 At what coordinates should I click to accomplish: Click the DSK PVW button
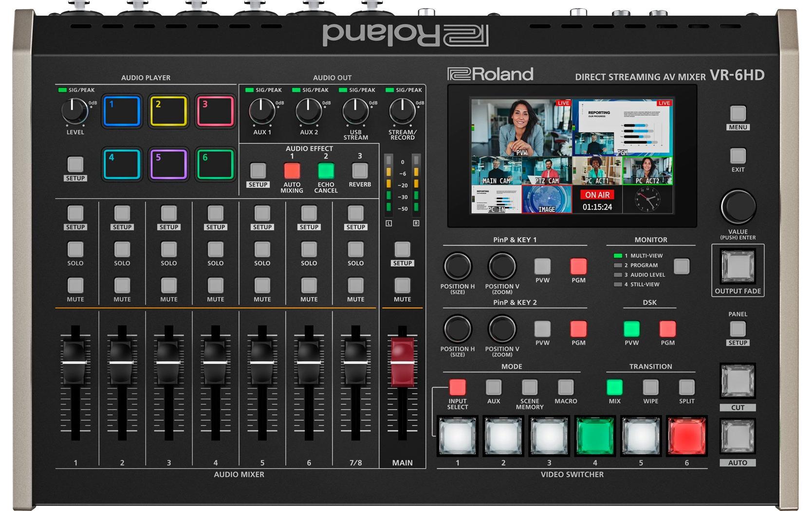(631, 329)
